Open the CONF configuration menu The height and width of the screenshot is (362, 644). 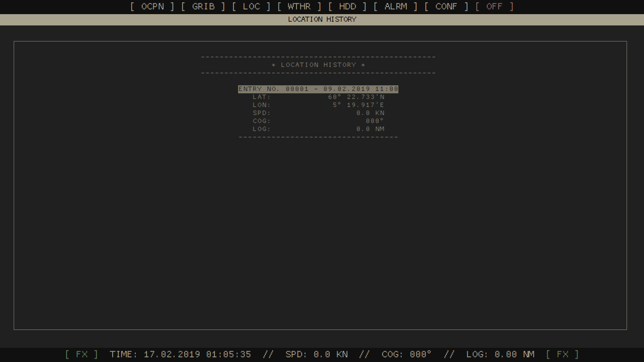pyautogui.click(x=446, y=7)
